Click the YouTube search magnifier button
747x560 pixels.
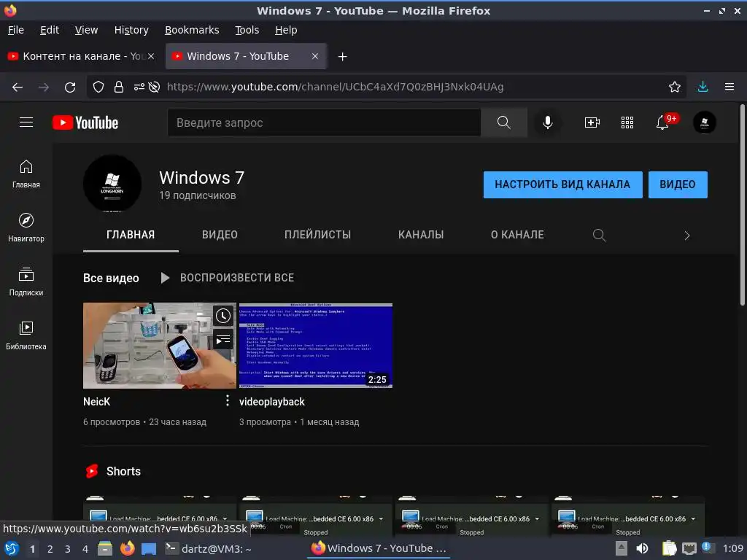point(504,122)
